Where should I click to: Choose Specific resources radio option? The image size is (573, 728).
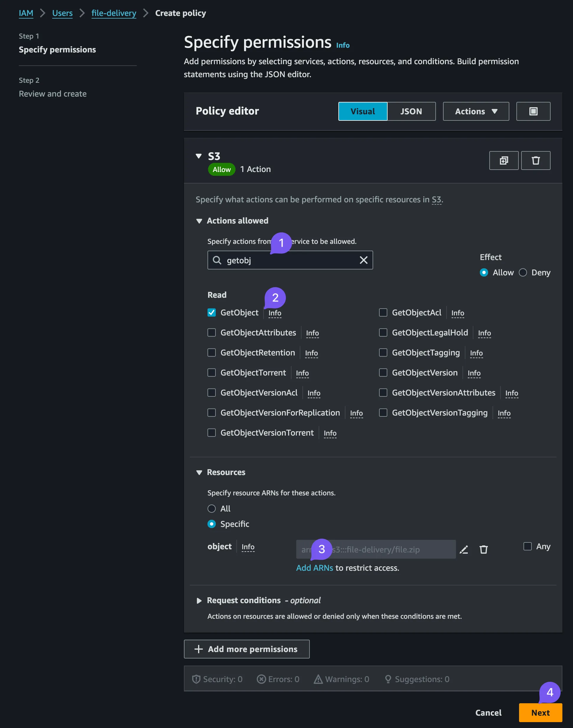coord(211,524)
